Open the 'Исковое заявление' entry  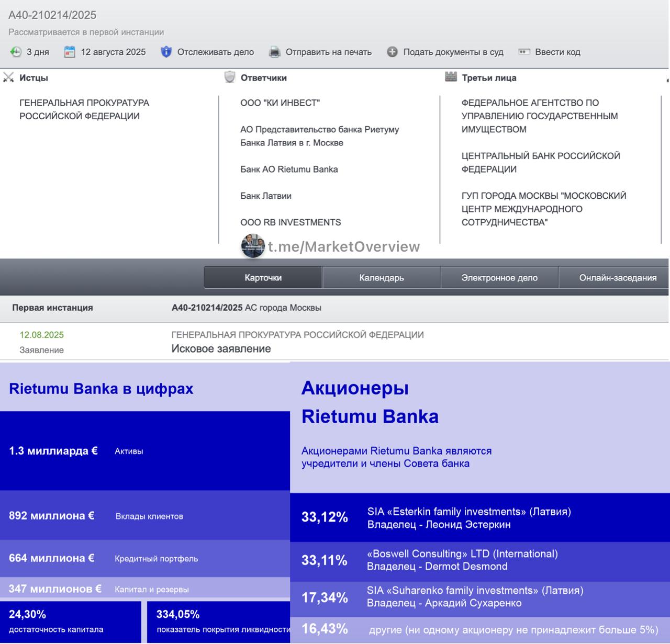point(221,349)
